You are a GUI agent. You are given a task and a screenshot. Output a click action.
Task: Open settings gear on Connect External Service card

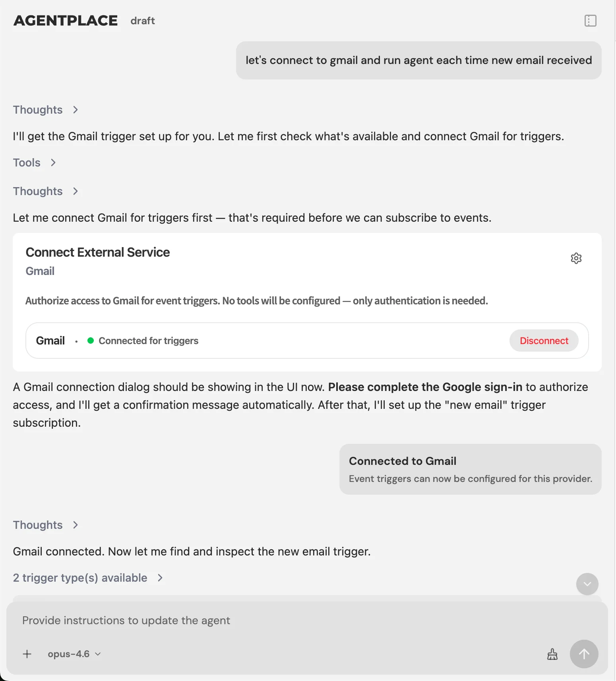tap(576, 258)
